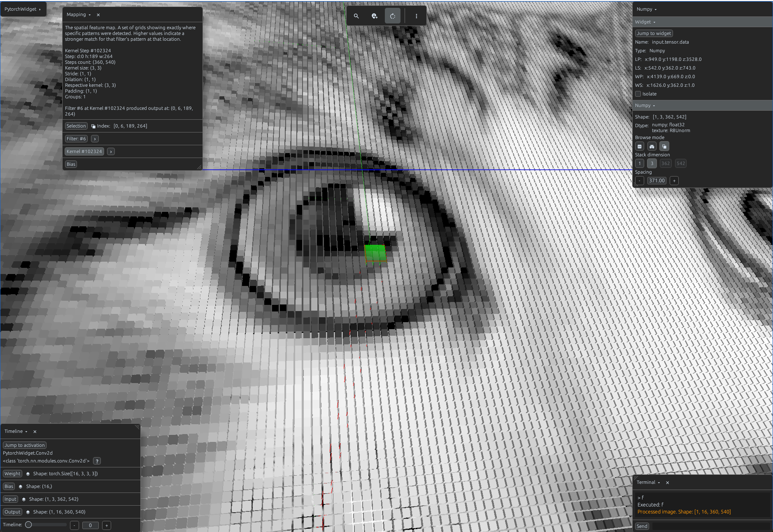Click the Terminal command input field
The width and height of the screenshot is (773, 532).
point(710,527)
